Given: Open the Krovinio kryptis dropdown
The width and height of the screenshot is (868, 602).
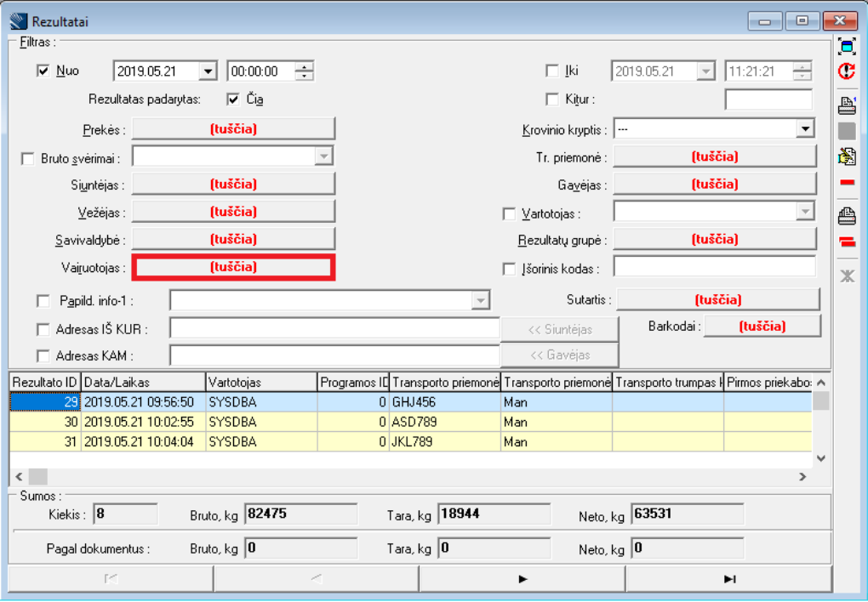Looking at the screenshot, I should click(805, 129).
